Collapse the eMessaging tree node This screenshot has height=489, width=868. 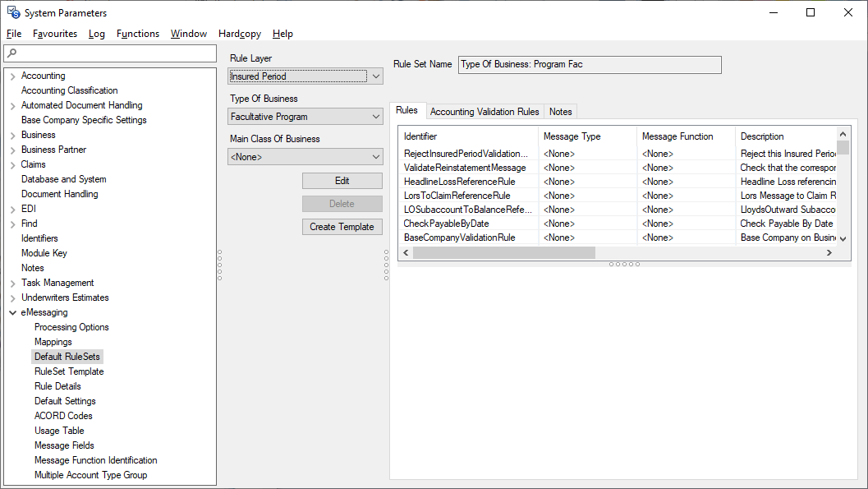(12, 313)
